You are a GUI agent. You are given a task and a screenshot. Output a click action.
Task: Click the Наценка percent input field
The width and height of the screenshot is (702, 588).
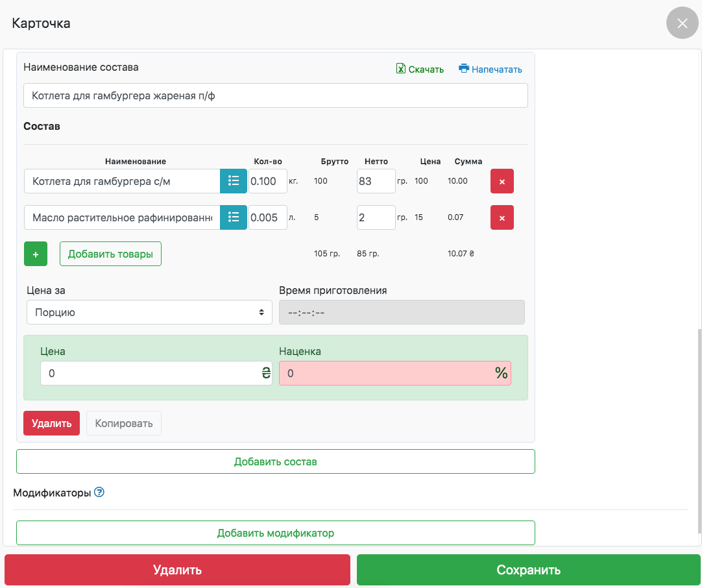click(x=386, y=373)
